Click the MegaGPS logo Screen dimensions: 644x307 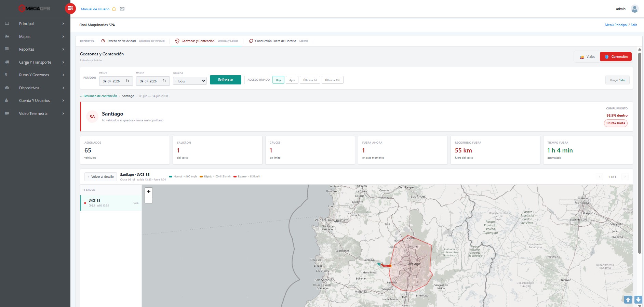(34, 9)
